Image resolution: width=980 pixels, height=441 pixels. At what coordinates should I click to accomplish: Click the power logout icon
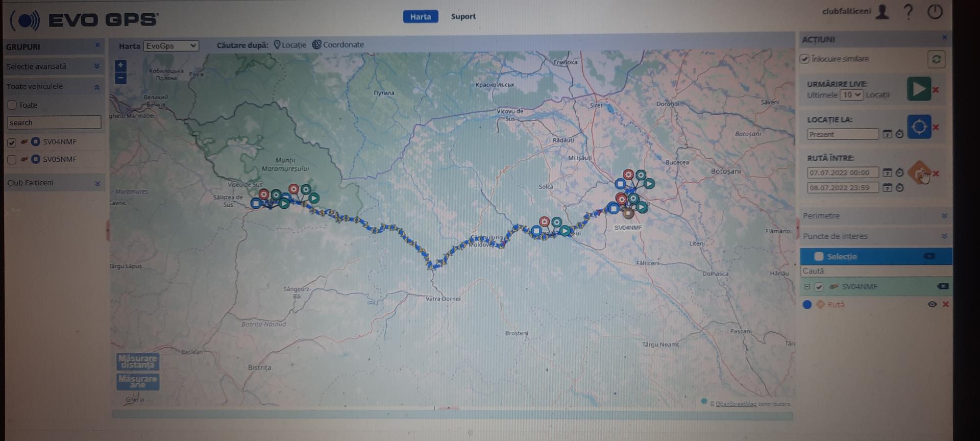(x=935, y=12)
